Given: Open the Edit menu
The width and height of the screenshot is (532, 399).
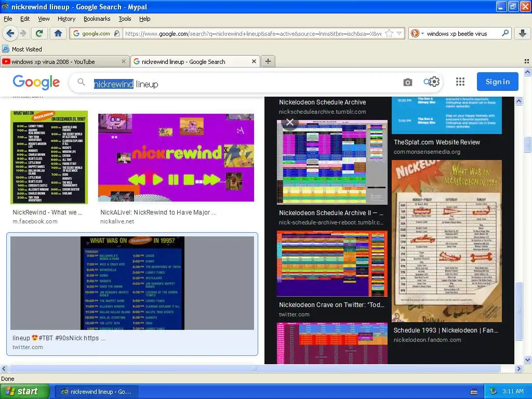Looking at the screenshot, I should click(25, 19).
